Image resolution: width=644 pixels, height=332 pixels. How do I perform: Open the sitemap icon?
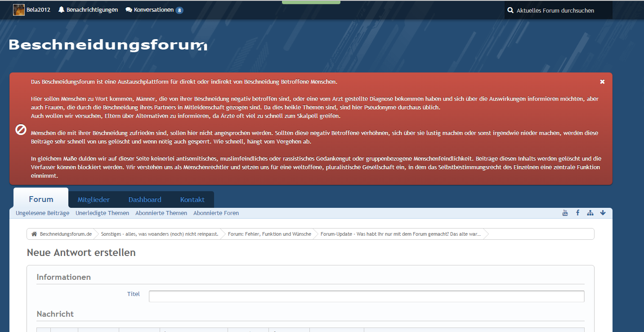(590, 213)
